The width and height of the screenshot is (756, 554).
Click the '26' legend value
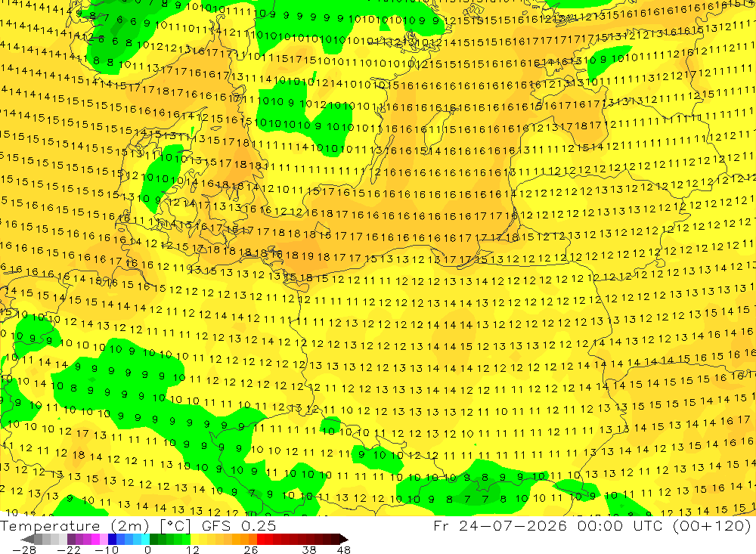pos(251,549)
